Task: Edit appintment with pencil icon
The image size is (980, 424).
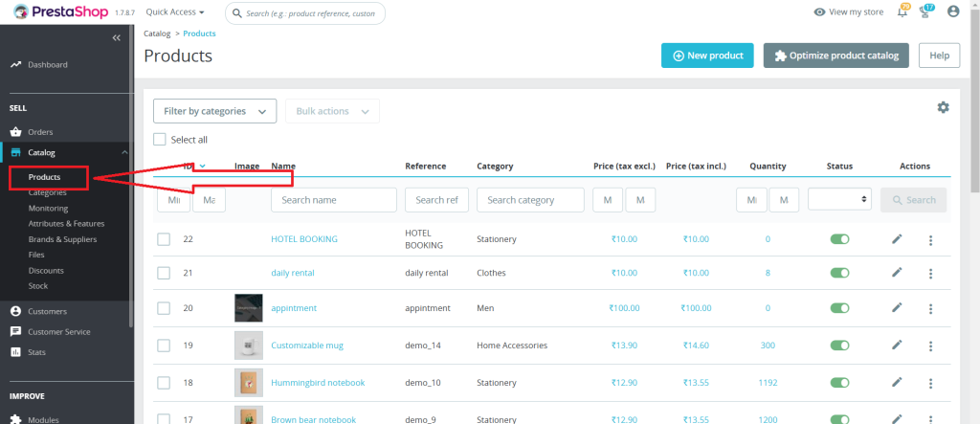Action: point(897,307)
